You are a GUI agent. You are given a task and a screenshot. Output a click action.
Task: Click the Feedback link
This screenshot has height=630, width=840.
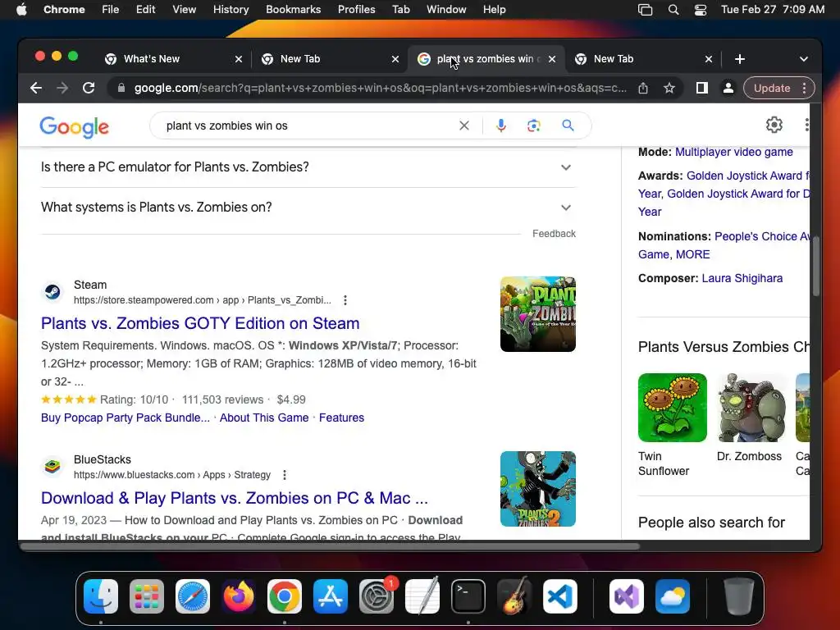point(554,234)
